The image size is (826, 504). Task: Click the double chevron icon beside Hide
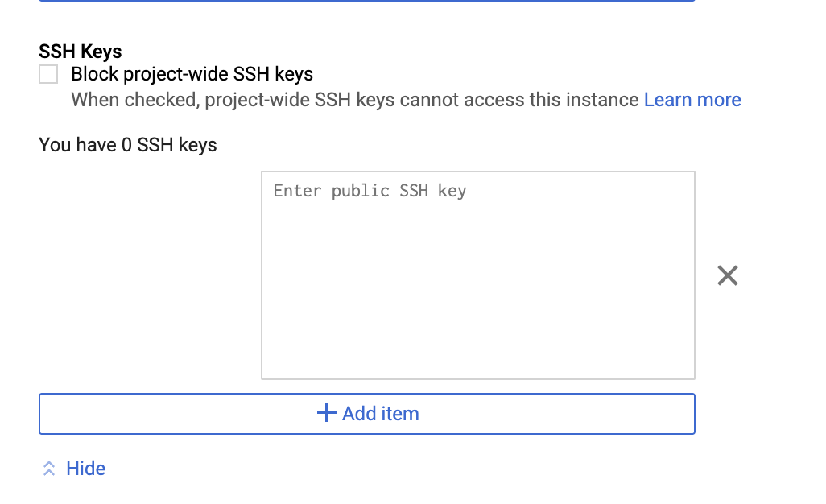coord(49,469)
